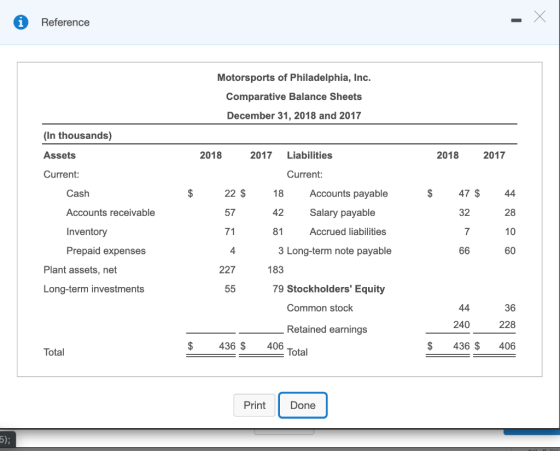Click the 2017 Salary payable value 28

click(510, 213)
